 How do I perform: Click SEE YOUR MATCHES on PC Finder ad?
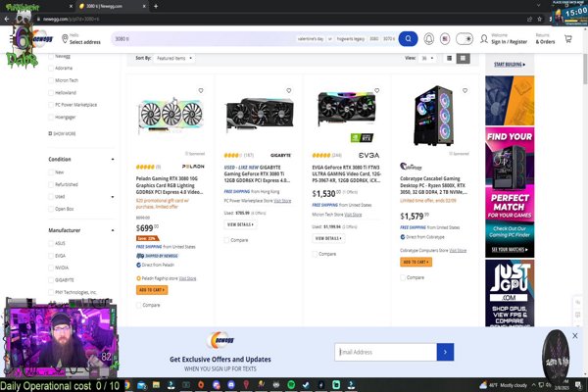(510, 250)
